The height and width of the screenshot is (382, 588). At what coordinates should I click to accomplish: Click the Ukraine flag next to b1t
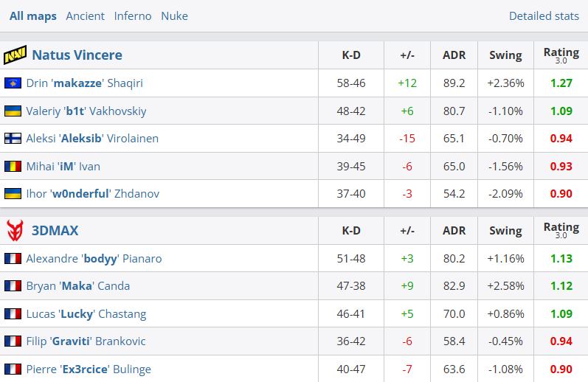pos(13,111)
